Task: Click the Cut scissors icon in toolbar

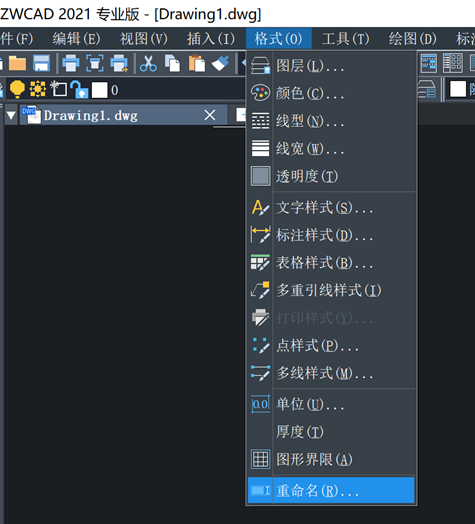Action: (148, 63)
